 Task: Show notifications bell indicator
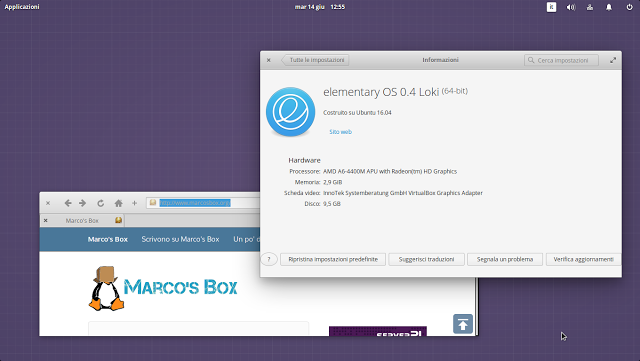609,7
